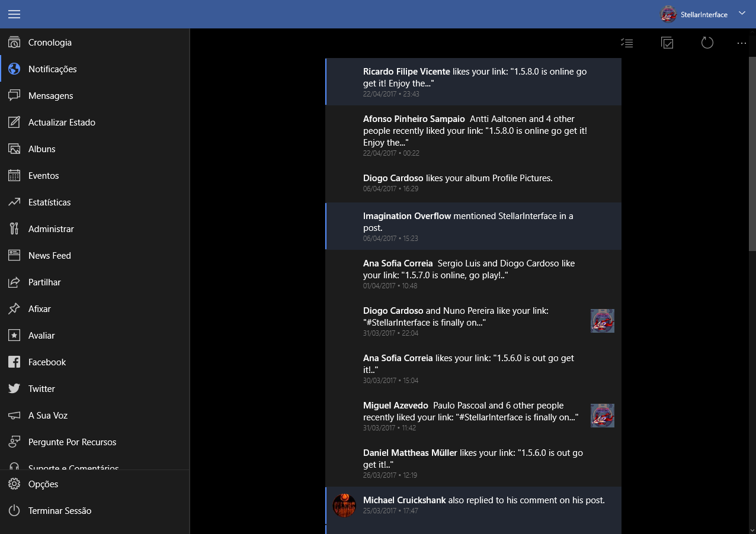The height and width of the screenshot is (534, 756).
Task: Select the Albuns camera icon
Action: pos(14,149)
